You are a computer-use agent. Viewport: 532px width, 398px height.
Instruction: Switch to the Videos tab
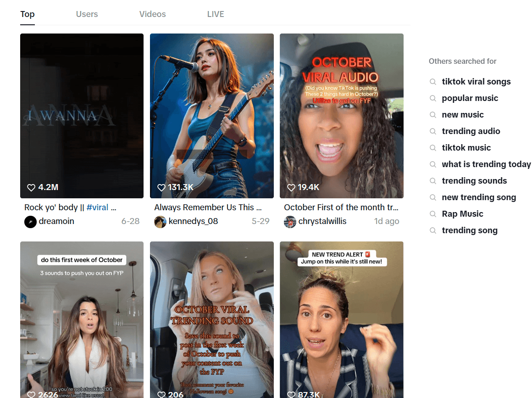[152, 14]
